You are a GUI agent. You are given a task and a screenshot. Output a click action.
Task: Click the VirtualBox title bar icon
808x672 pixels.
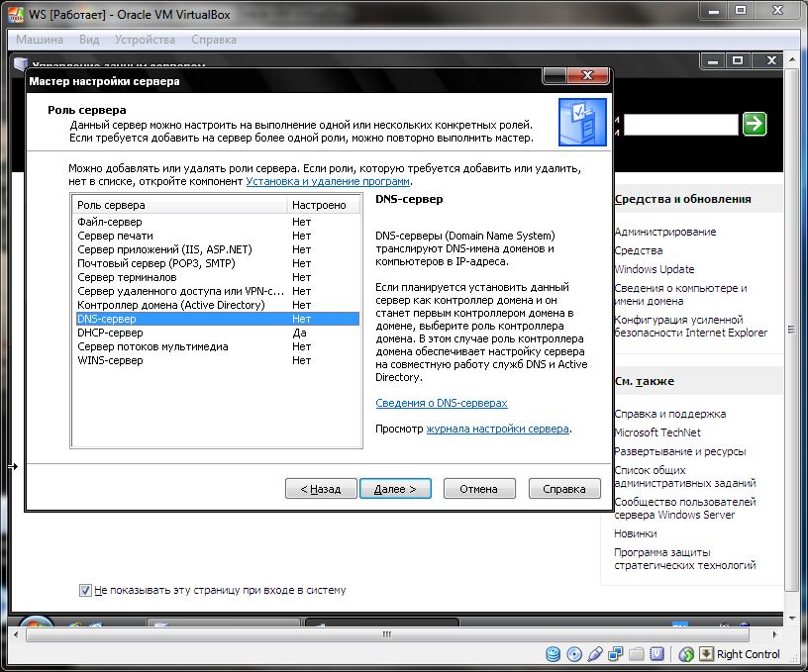click(16, 16)
